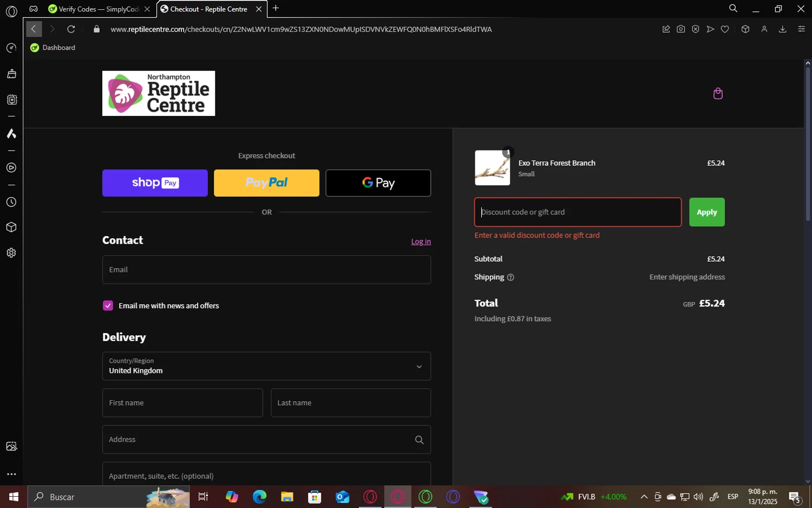Image resolution: width=812 pixels, height=508 pixels.
Task: Open Opera sidebar speed dial icon
Action: pyautogui.click(x=11, y=48)
